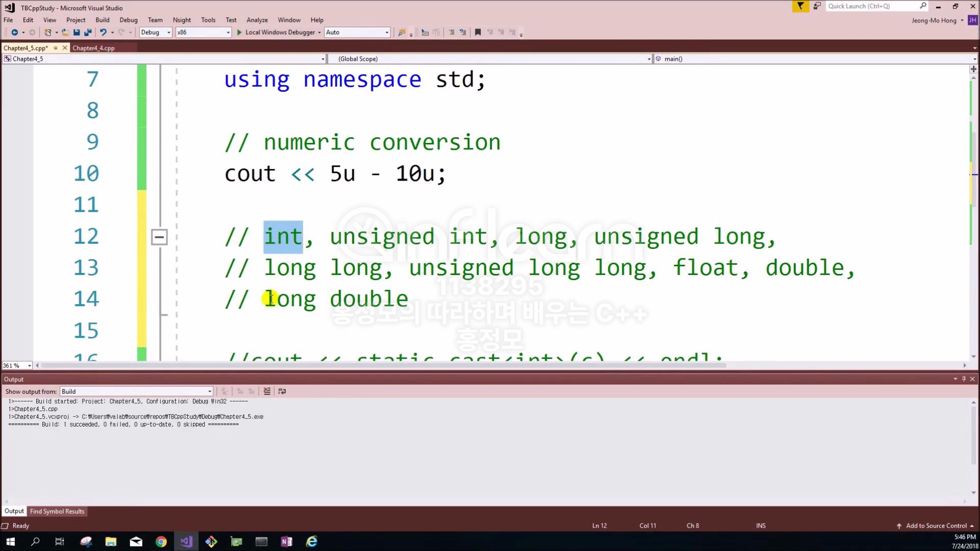Click the Save All toolbar icon
This screenshot has width=980, height=551.
tap(88, 32)
